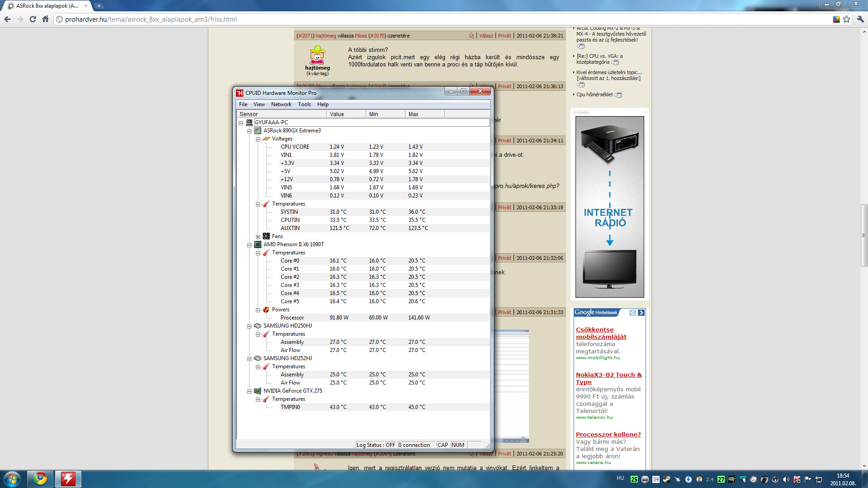Viewport: 868px width, 488px height.
Task: Click the CPUID Hardware Monitor title bar icon
Action: pos(240,93)
